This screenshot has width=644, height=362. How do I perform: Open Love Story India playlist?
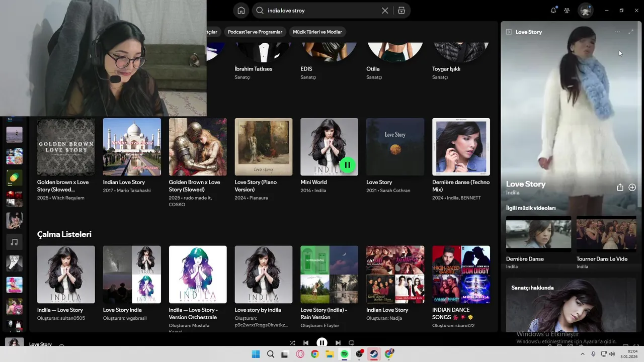(x=132, y=275)
